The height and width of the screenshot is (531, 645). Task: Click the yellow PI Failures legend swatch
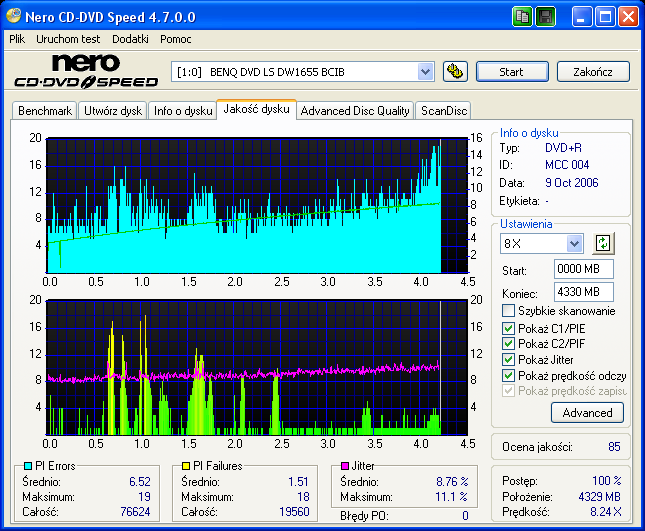tap(186, 466)
